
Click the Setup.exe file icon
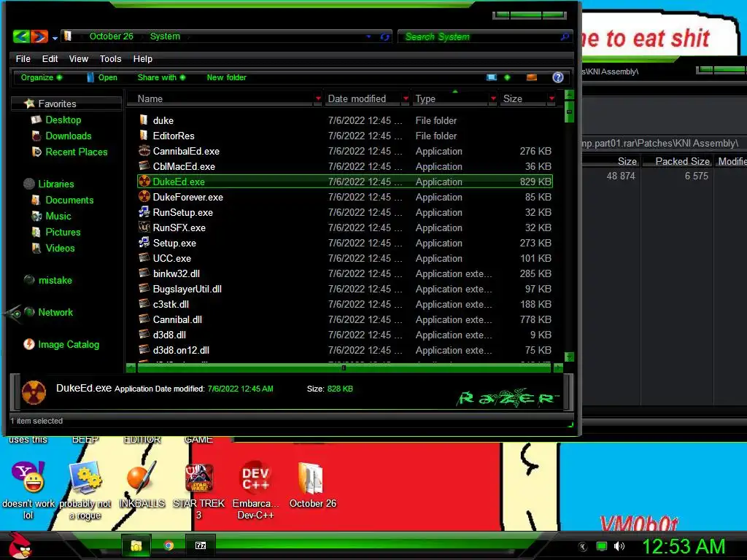pyautogui.click(x=144, y=242)
